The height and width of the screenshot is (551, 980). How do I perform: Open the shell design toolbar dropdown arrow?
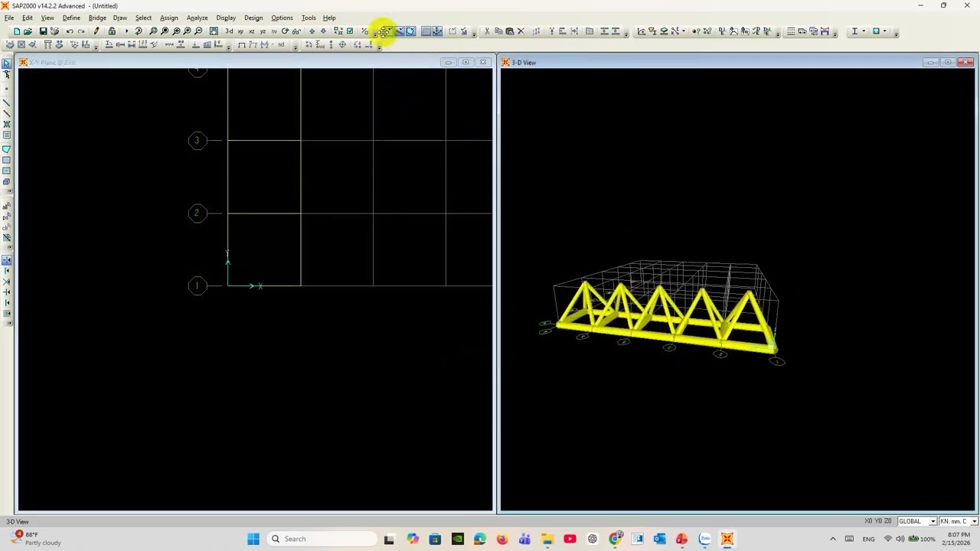pos(886,32)
